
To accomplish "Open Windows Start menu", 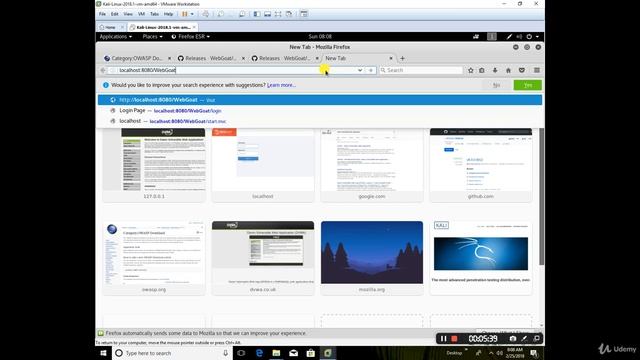I will pyautogui.click(x=103, y=353).
